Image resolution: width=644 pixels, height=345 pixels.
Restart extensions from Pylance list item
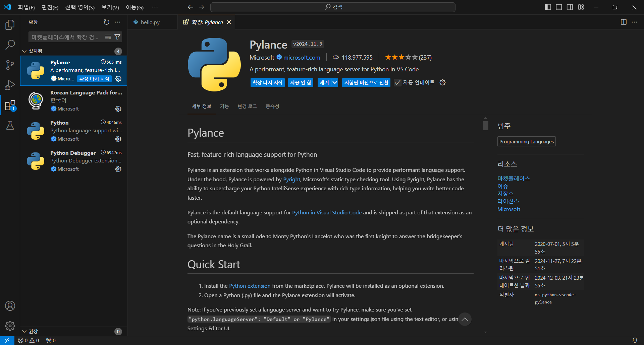94,79
